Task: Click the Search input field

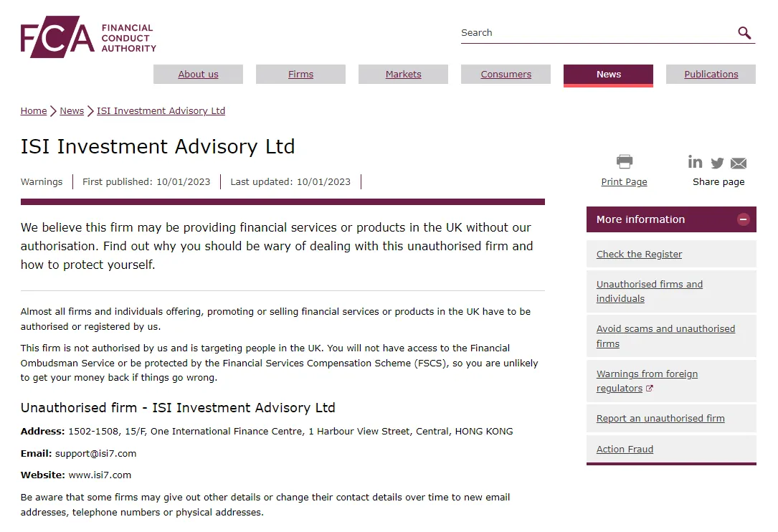Action: pos(598,33)
